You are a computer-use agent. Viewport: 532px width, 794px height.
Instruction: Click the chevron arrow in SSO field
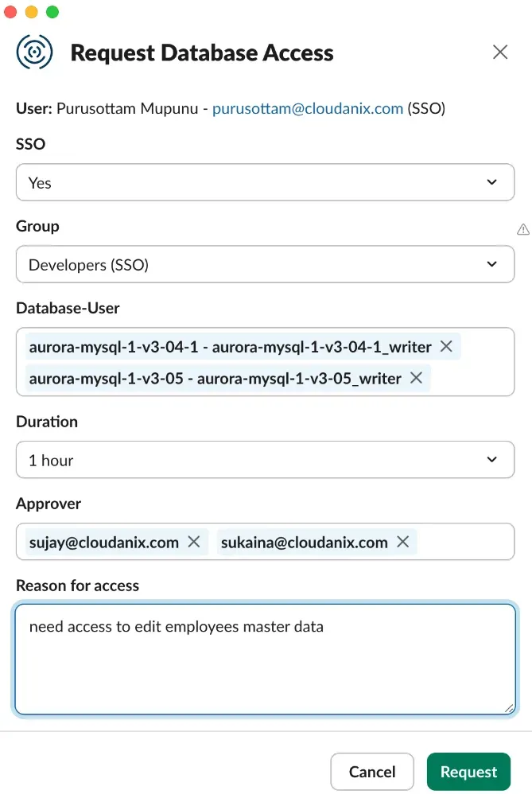click(491, 182)
